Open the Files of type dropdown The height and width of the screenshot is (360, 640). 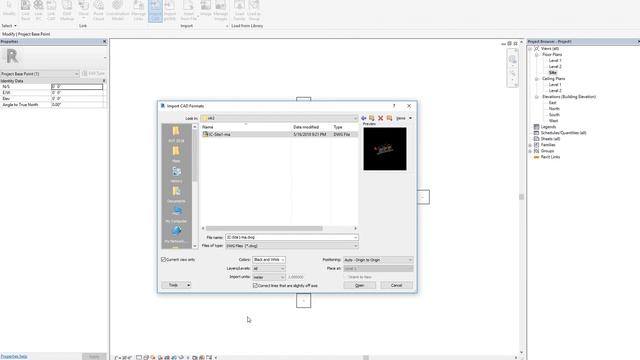click(291, 246)
